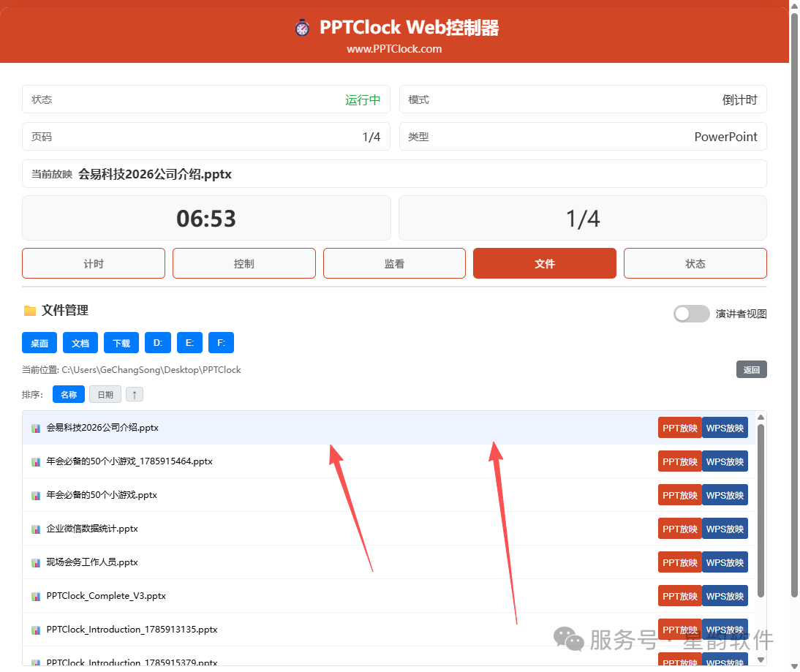Sort files by 名称
The height and width of the screenshot is (672, 800).
coord(68,394)
